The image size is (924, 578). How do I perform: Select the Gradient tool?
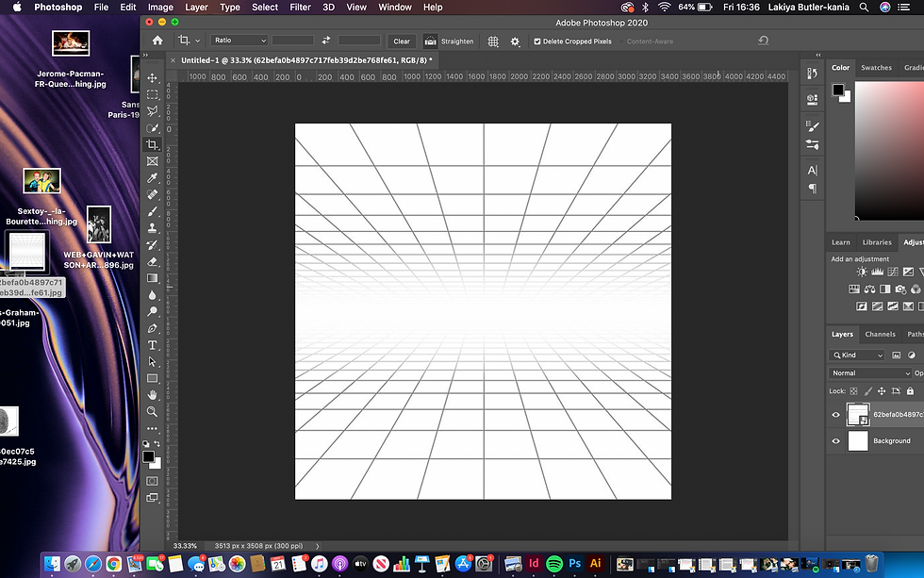pyautogui.click(x=152, y=277)
